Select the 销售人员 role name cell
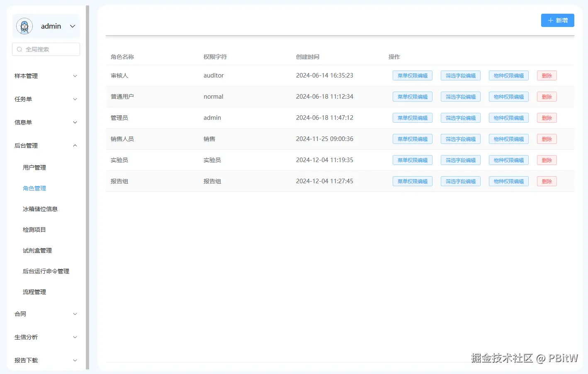 122,139
